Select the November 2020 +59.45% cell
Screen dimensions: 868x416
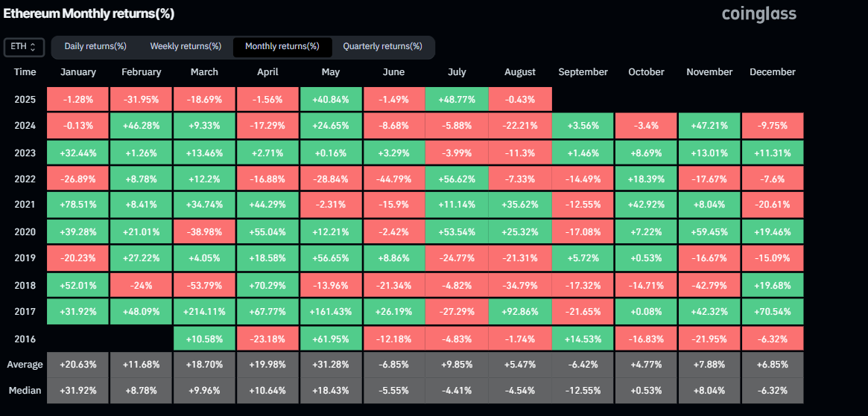coord(709,231)
